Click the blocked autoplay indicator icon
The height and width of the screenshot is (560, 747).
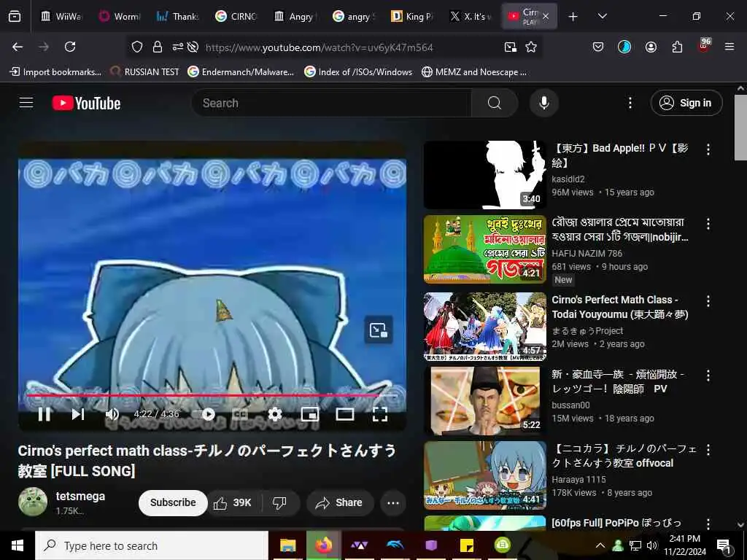click(x=193, y=47)
